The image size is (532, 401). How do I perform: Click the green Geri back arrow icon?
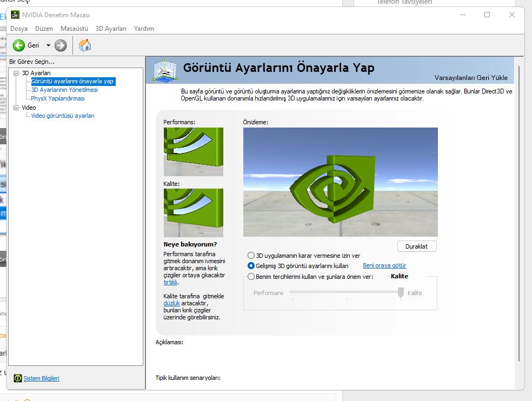[x=19, y=45]
